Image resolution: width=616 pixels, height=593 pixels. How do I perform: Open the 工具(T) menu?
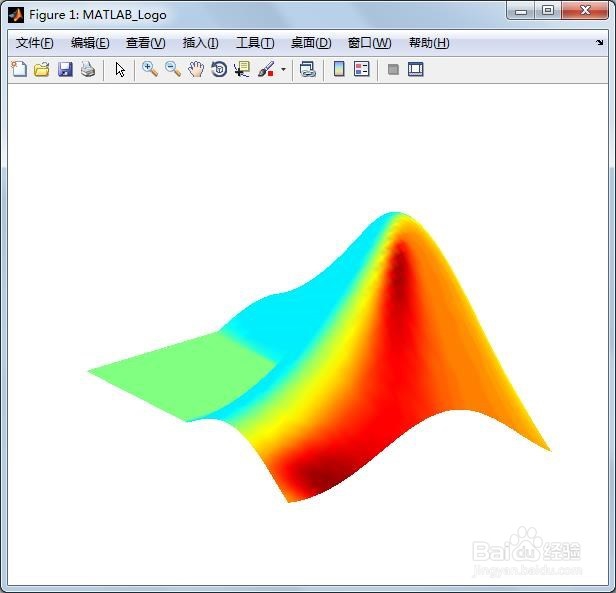[x=255, y=42]
